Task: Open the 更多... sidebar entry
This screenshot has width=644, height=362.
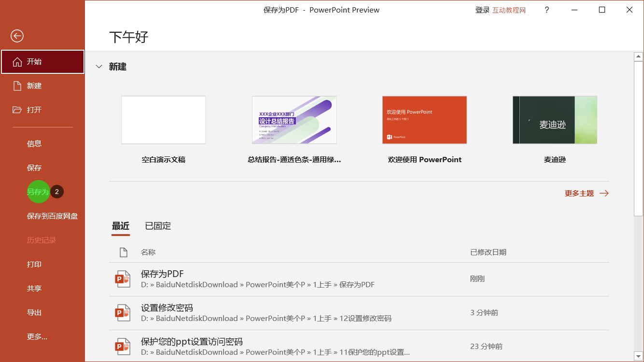Action: click(x=37, y=336)
